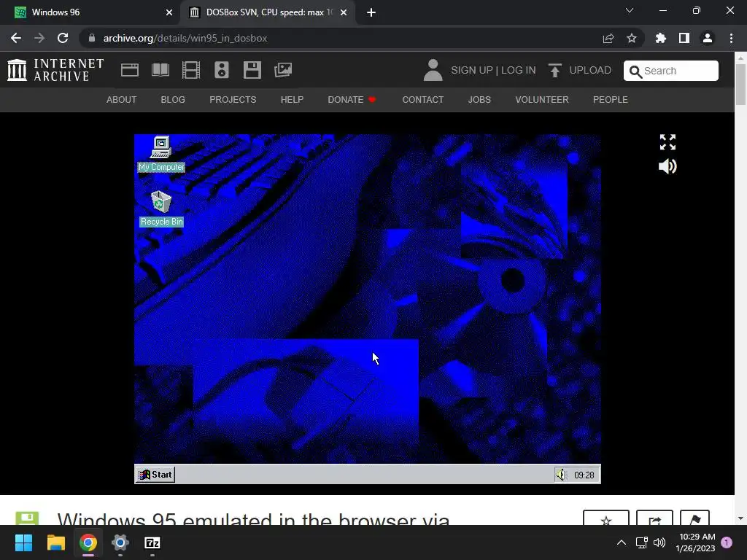Open the Internet Archive home logo
Screen dimensions: 747x560
55,70
